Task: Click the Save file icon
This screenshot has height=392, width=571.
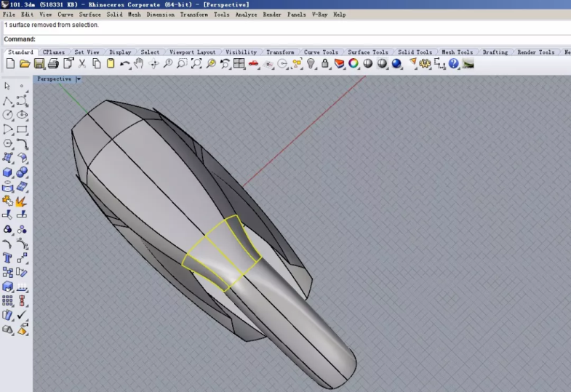Action: (x=39, y=64)
